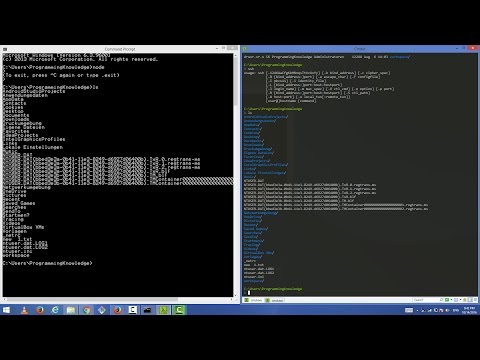Open the Windows Start button

(6, 310)
